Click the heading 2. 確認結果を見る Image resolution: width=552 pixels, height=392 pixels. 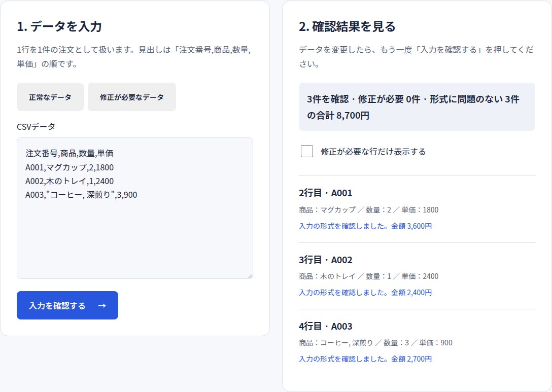click(x=347, y=26)
